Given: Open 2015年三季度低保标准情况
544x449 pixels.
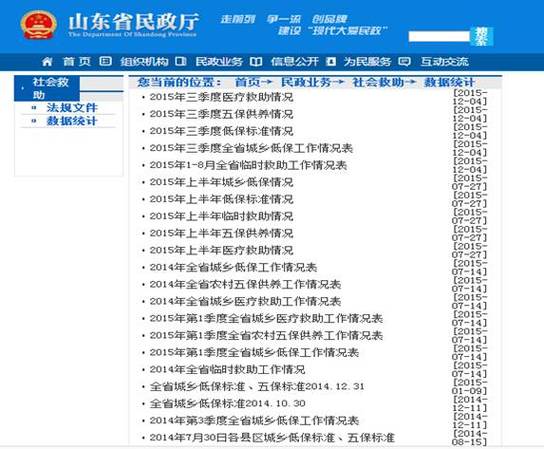Looking at the screenshot, I should pos(221,131).
